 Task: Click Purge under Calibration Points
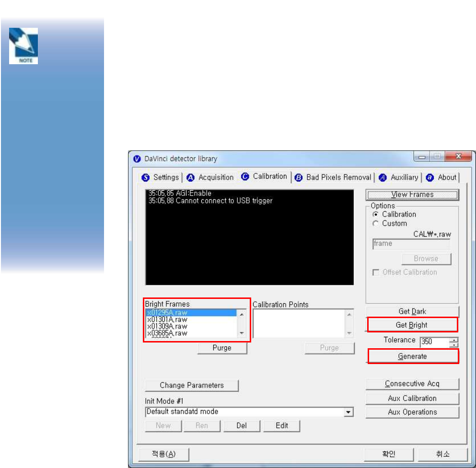329,348
